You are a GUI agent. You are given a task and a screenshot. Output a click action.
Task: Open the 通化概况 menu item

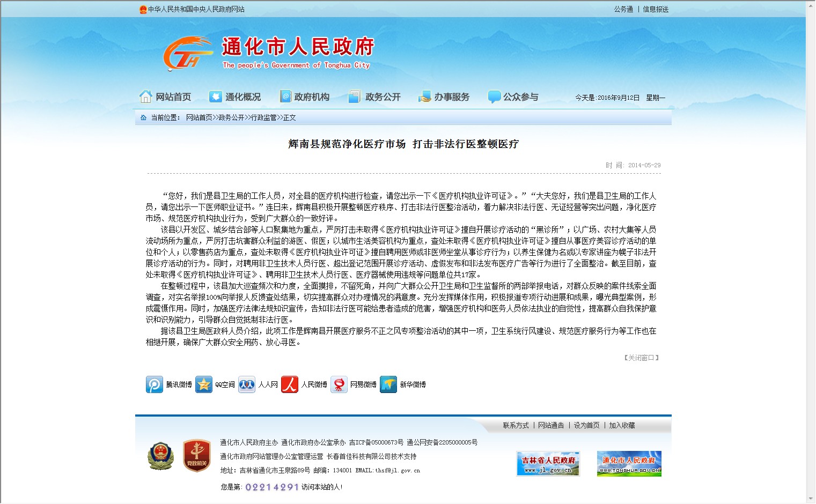coord(235,97)
